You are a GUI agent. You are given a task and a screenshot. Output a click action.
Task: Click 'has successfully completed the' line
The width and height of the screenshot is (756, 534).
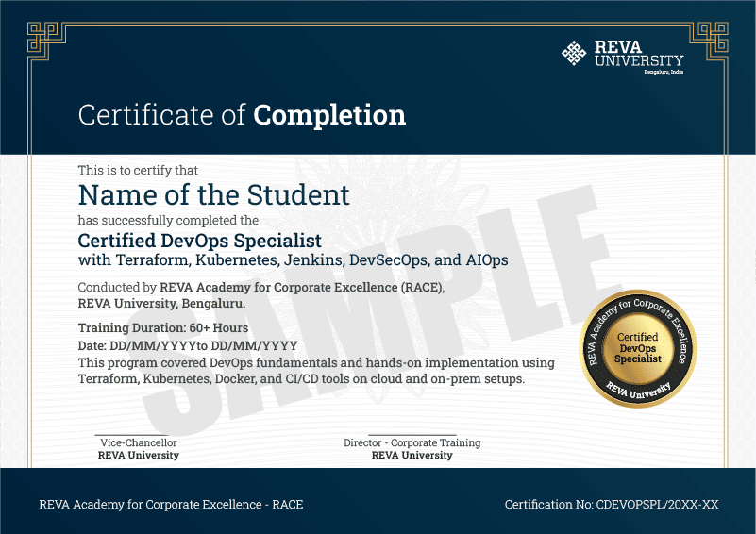(x=168, y=220)
